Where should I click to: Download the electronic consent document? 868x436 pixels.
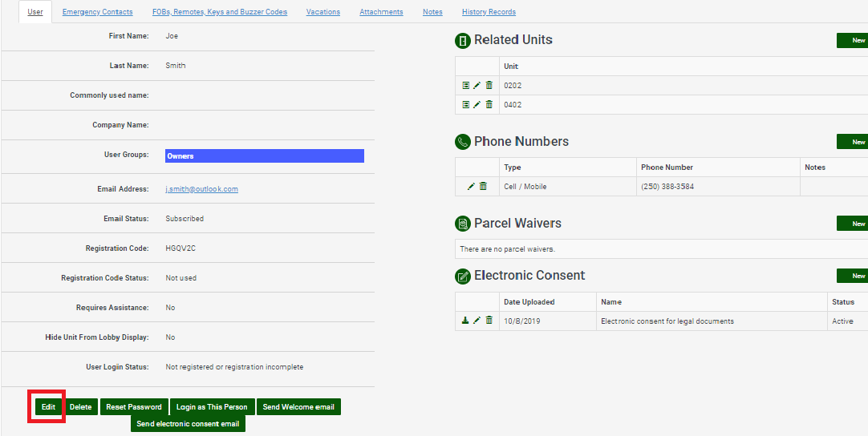[x=465, y=321]
